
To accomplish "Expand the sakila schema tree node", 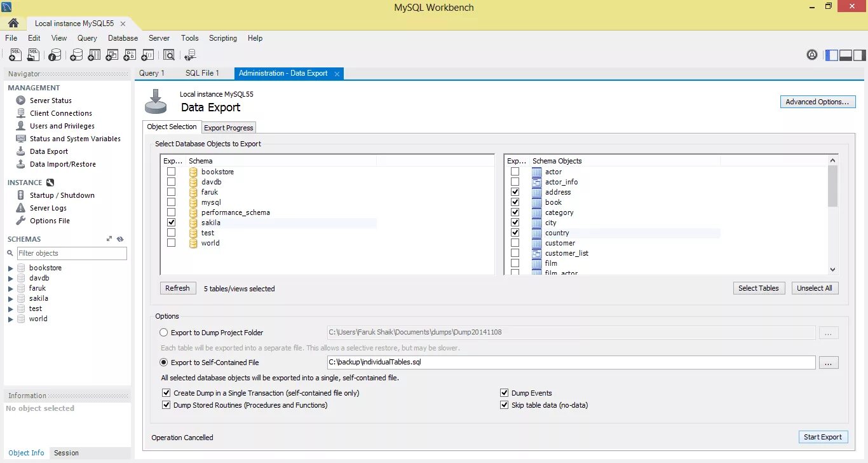I will 10,299.
